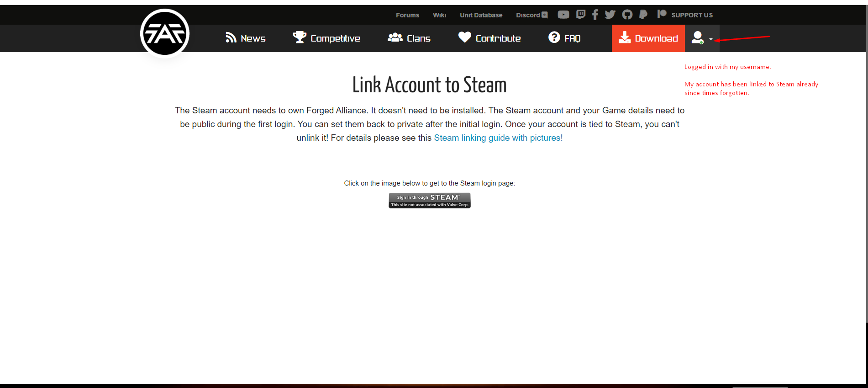
Task: Open the Clans menu
Action: click(x=409, y=38)
